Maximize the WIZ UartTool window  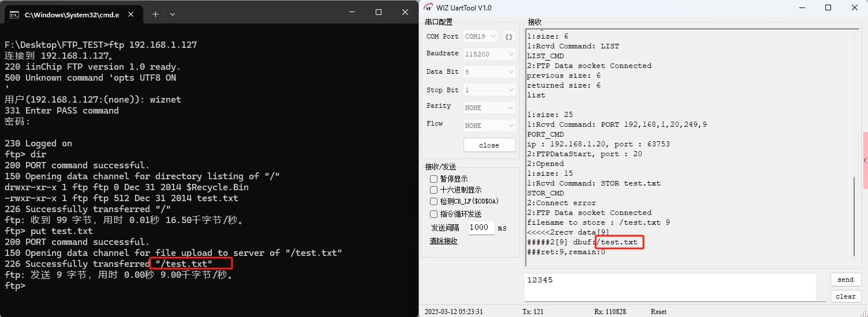point(828,7)
